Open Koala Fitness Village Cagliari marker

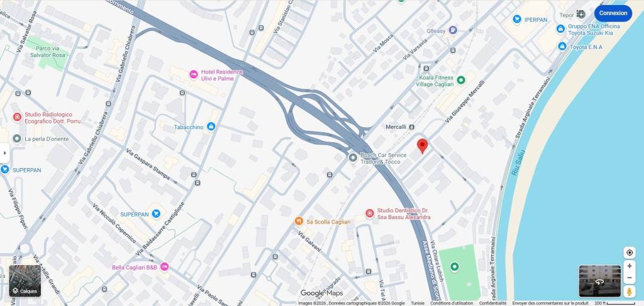461,80
